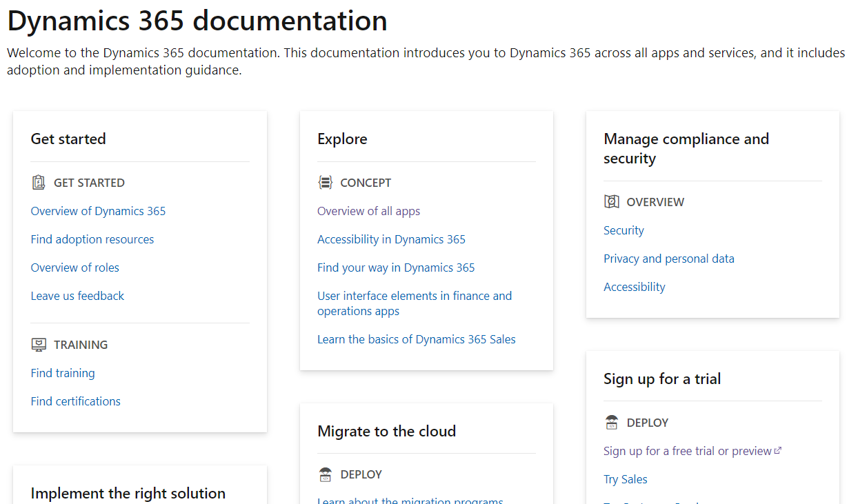This screenshot has height=504, width=867.
Task: Click the DEPLOY icon in Sign up for a trial
Action: [611, 423]
